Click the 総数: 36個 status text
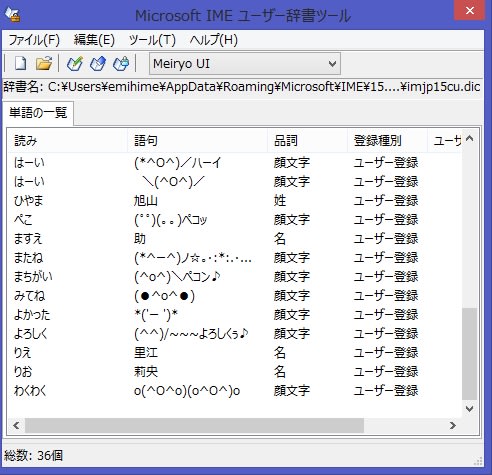The height and width of the screenshot is (475, 492). pyautogui.click(x=33, y=455)
